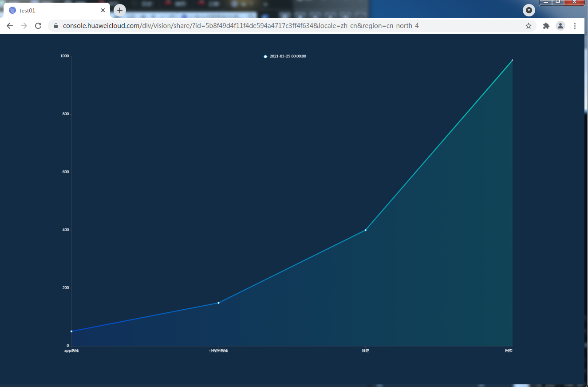Bookmark this page with the star icon
This screenshot has height=387, width=588.
529,26
